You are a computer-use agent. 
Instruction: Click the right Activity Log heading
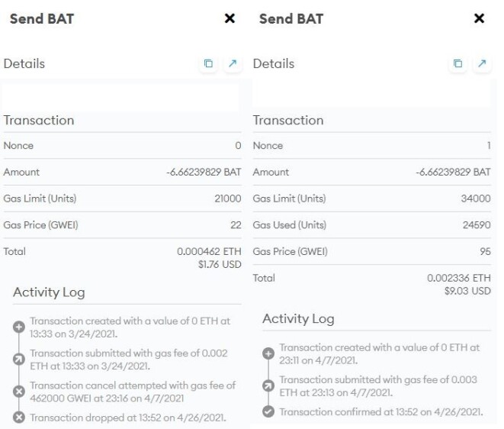[298, 318]
